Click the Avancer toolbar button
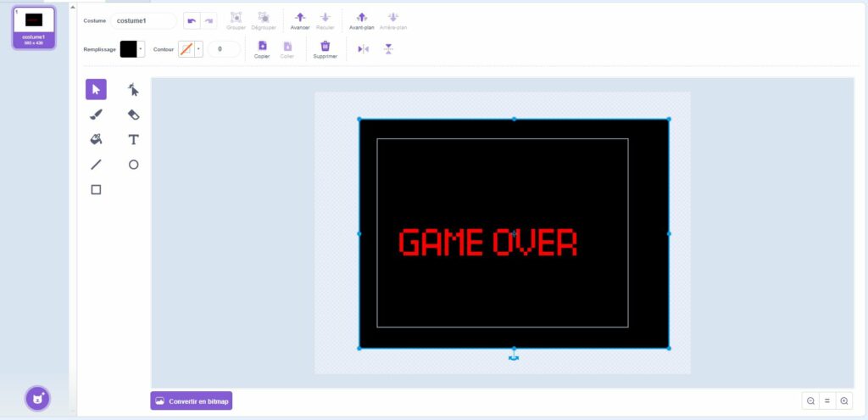The height and width of the screenshot is (420, 868). point(300,18)
